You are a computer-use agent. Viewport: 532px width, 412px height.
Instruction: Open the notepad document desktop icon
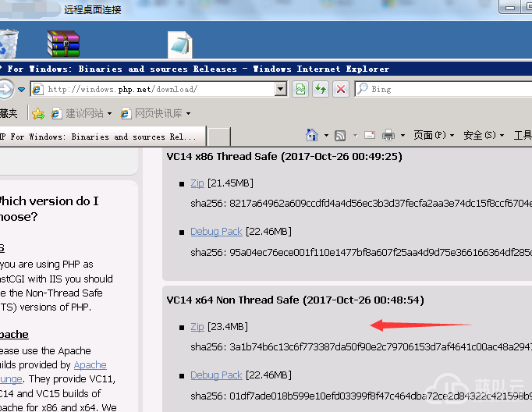(180, 44)
